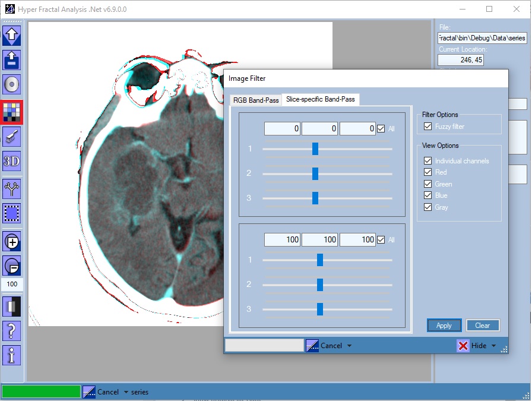Expand the Hide dropdown arrow in dialog
532x401 pixels.
pos(494,346)
